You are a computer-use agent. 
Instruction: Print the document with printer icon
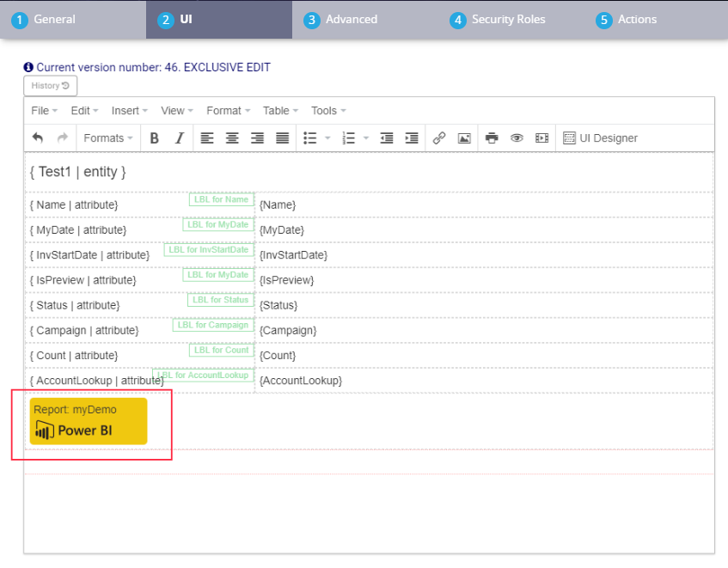(492, 138)
